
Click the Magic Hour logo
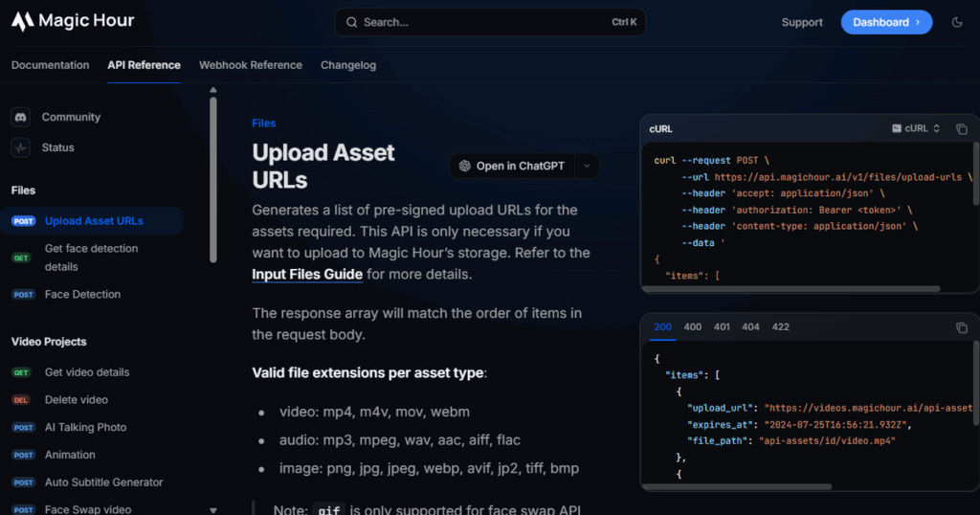pyautogui.click(x=73, y=21)
